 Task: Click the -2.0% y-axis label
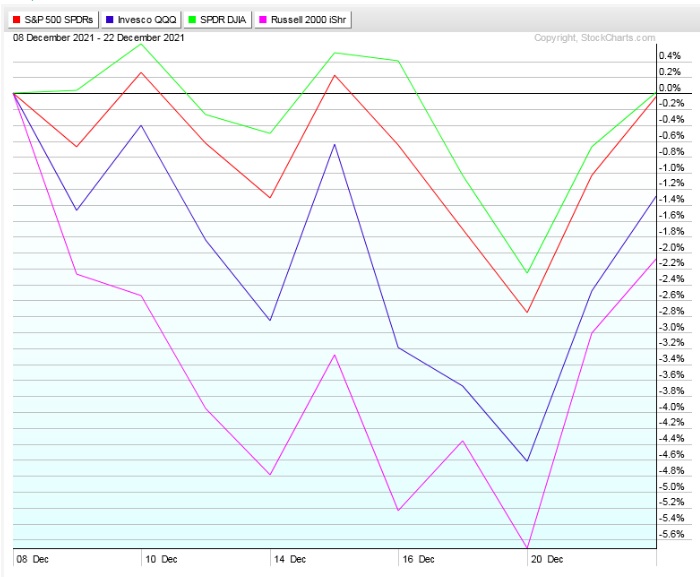pyautogui.click(x=671, y=247)
